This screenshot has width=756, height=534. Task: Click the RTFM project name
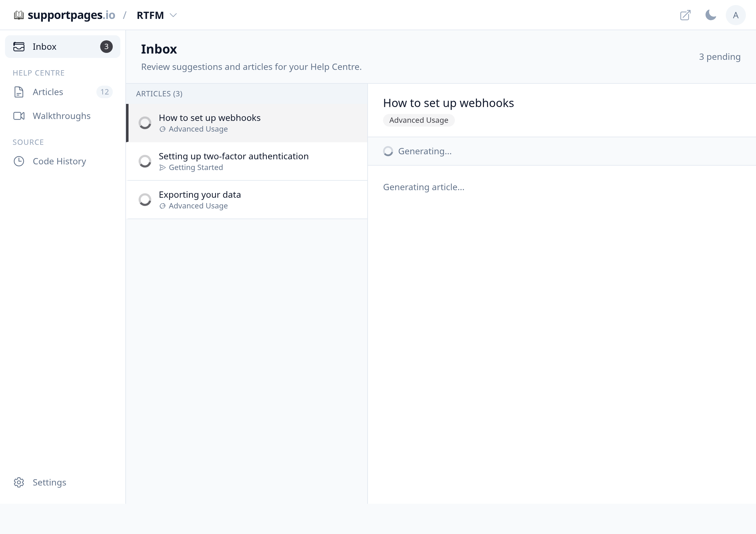coord(150,15)
